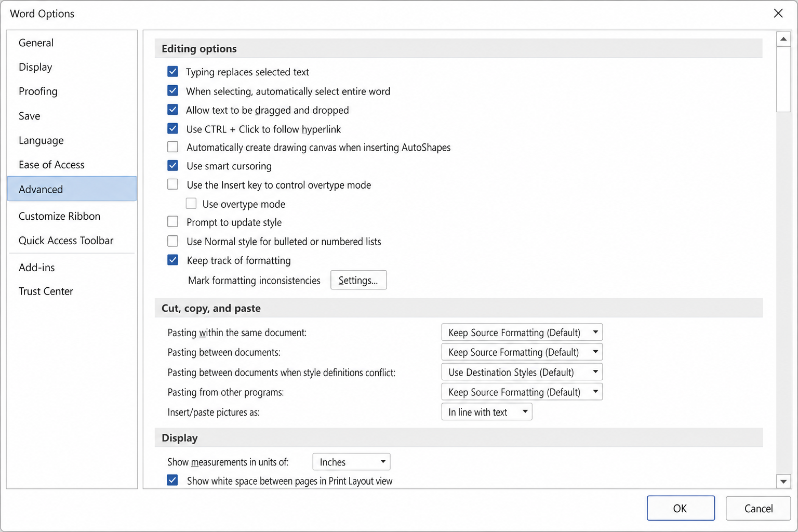
Task: Dismiss dialog with Cancel button
Action: (758, 508)
